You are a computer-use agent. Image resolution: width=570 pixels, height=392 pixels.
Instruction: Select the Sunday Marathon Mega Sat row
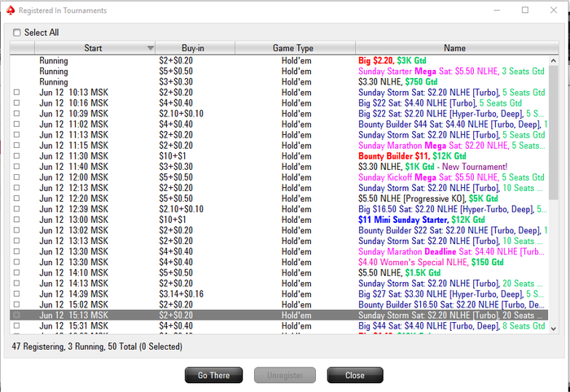click(278, 146)
